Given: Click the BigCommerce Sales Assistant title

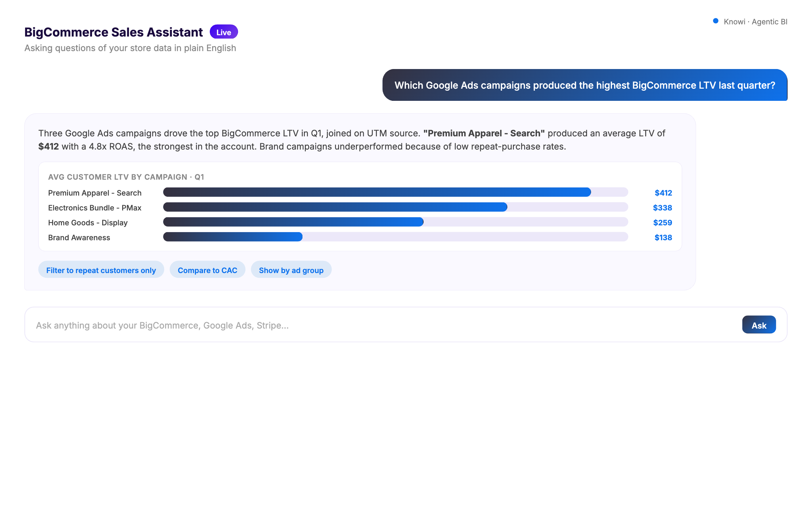Looking at the screenshot, I should [114, 32].
